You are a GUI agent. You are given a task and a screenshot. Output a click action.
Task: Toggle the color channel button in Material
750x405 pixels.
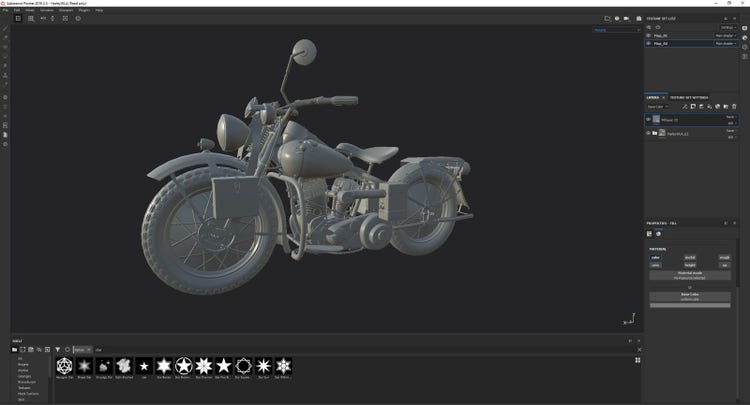coord(655,257)
